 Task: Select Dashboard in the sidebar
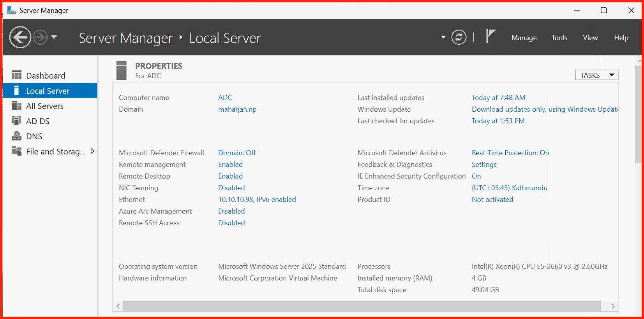50,75
